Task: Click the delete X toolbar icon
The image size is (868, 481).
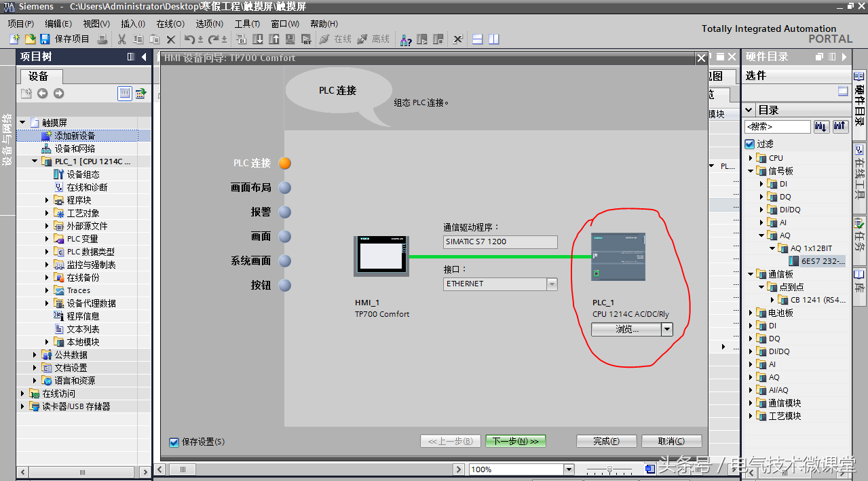Action: pyautogui.click(x=171, y=39)
